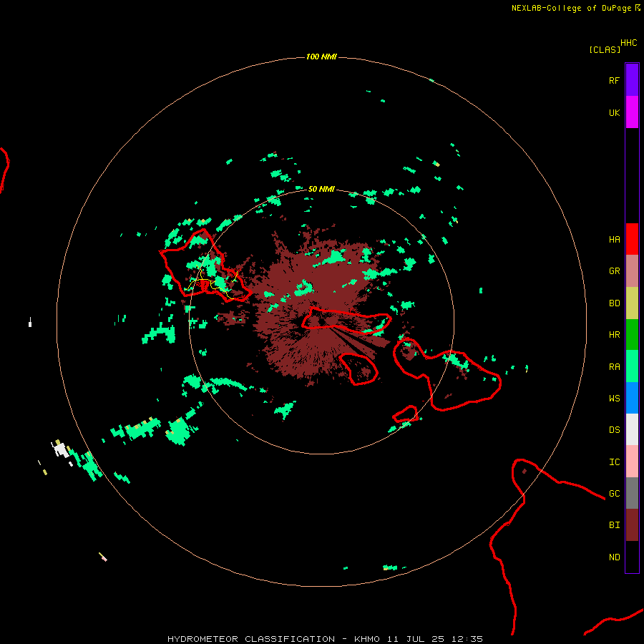Screen dimensions: 644x644
Task: Select the WS blue legend swatch
Action: click(632, 398)
